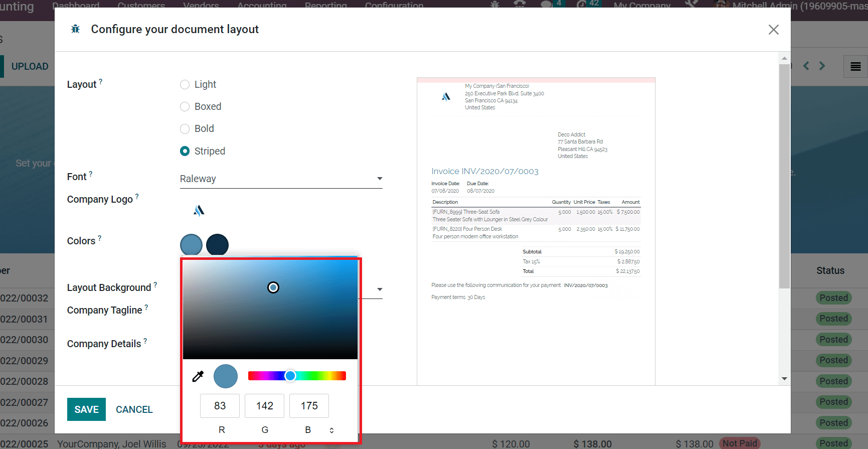Viewport: 868px width, 449px height.
Task: Click the Not Paid status badge
Action: point(740,443)
